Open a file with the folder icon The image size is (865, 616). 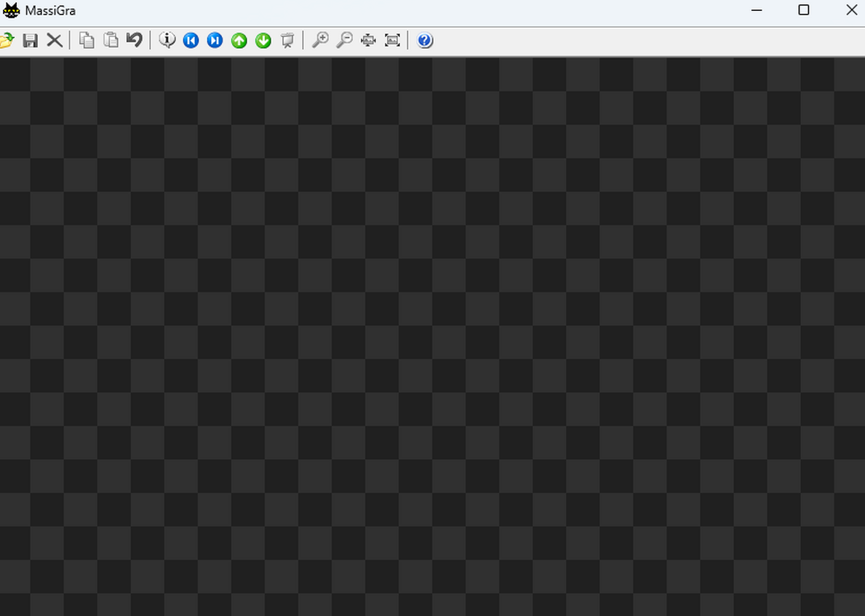click(7, 40)
